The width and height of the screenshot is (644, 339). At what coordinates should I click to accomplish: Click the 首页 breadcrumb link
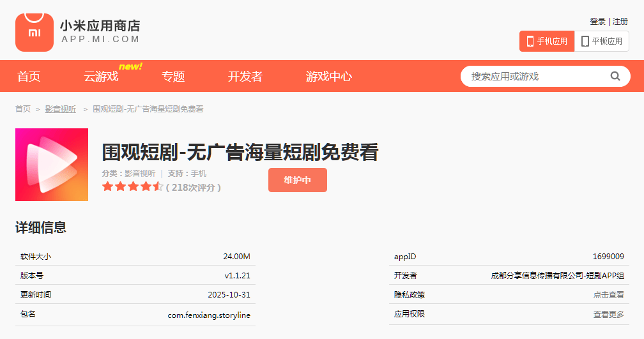[23, 109]
